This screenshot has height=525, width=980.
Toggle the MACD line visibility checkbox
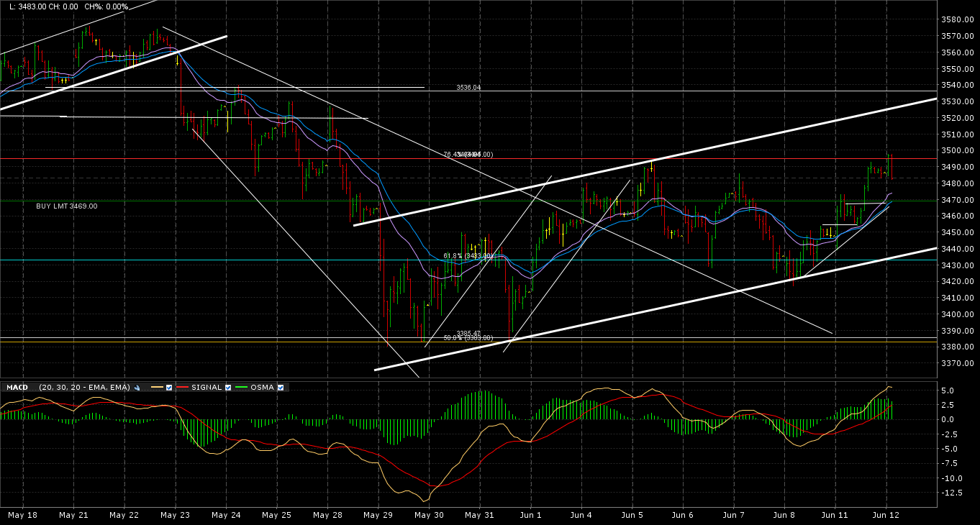(169, 387)
